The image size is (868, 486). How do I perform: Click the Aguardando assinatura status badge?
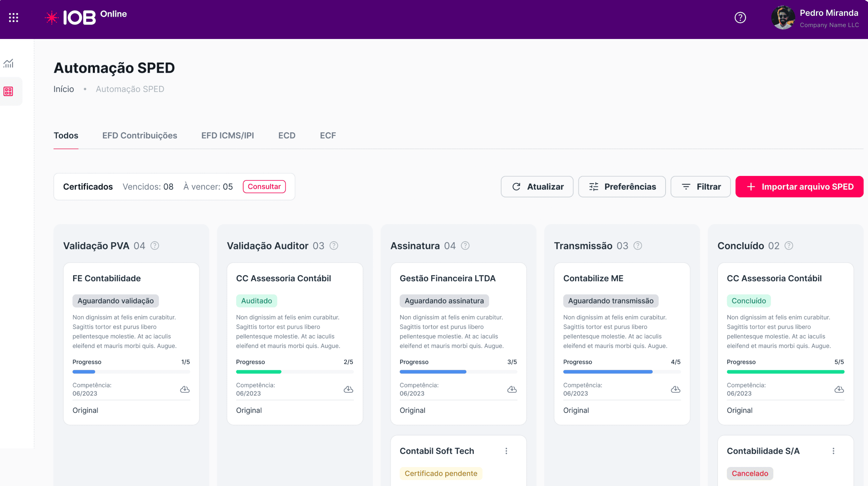click(x=444, y=301)
